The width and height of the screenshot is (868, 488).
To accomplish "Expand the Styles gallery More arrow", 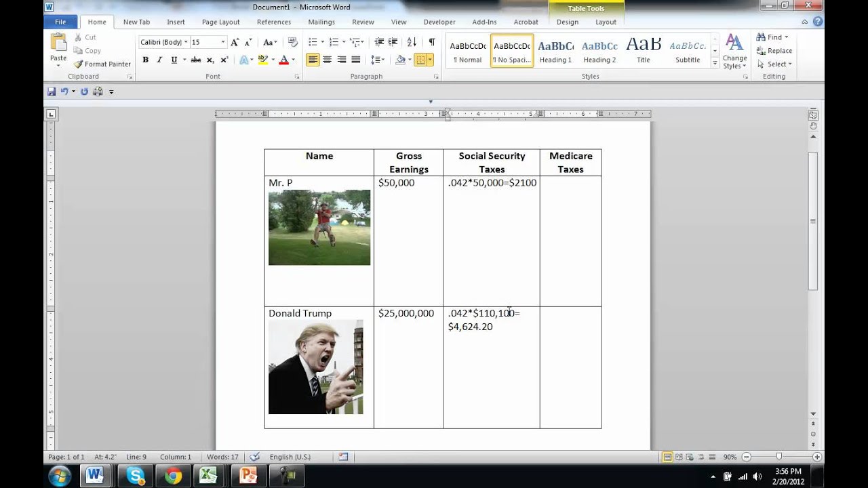I will click(x=714, y=64).
